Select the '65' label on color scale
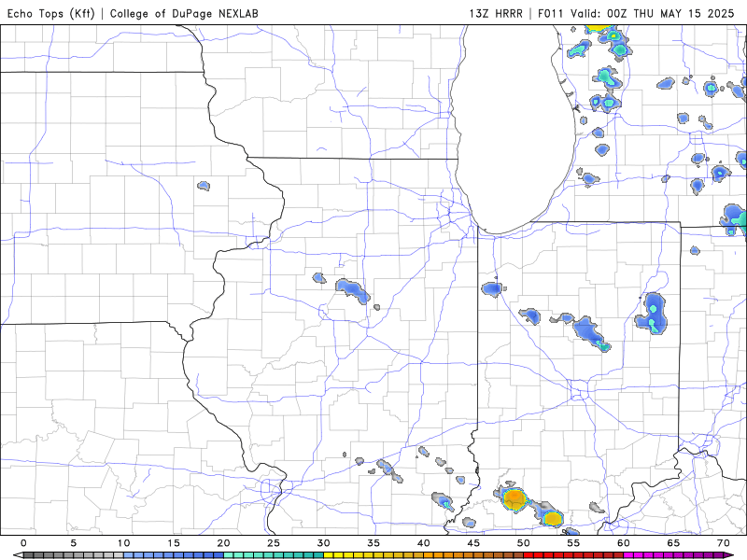Viewport: 747px width, 560px height. [673, 543]
